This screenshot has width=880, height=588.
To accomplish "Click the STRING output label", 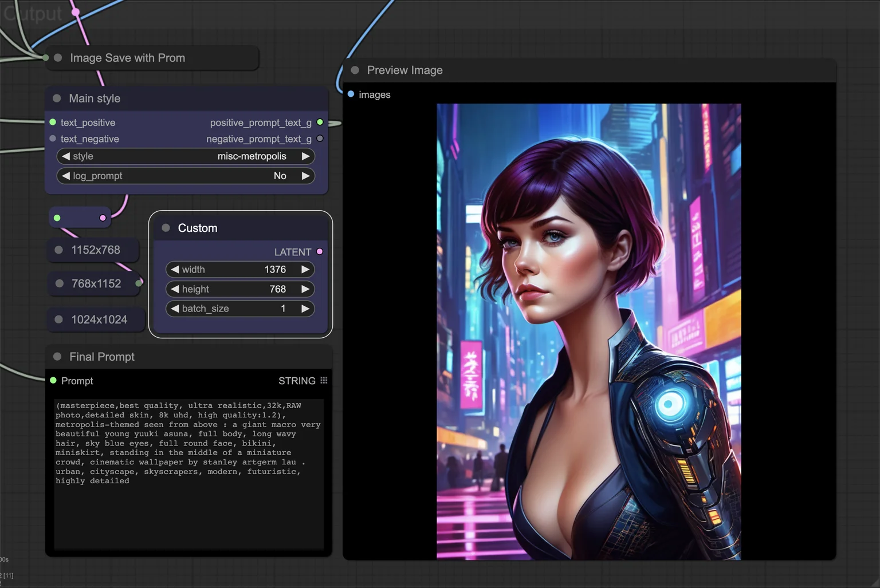I will (x=297, y=381).
